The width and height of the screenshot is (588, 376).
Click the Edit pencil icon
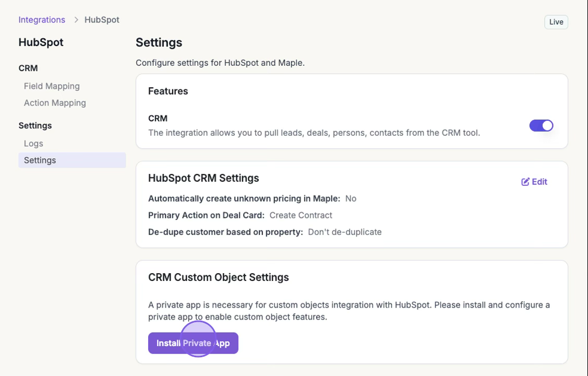click(x=525, y=182)
